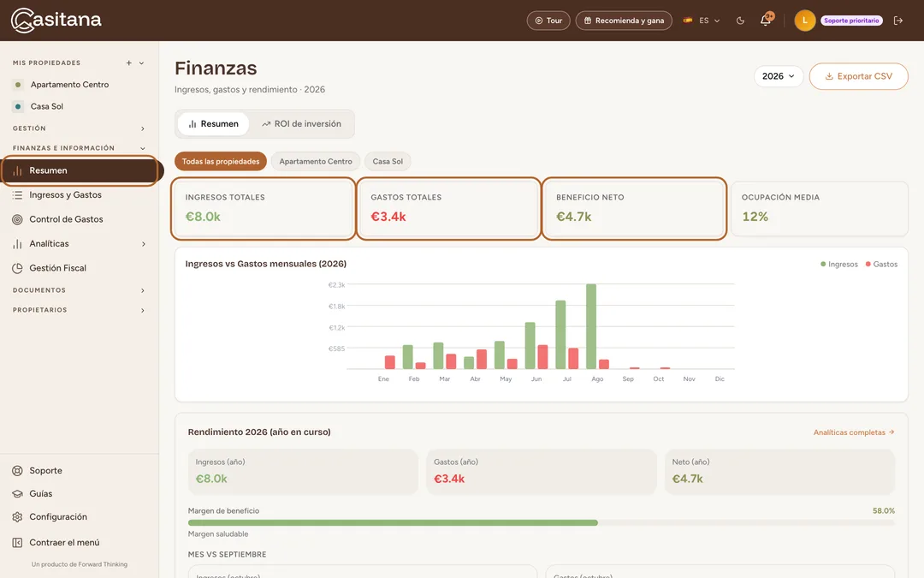Click the Guías graduation cap icon
This screenshot has height=578, width=924.
18,494
